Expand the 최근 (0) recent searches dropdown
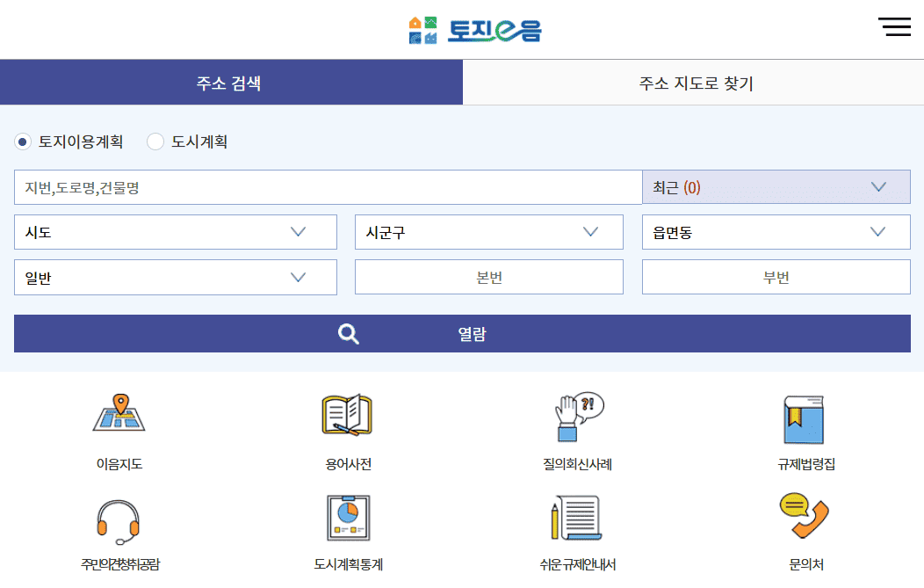The height and width of the screenshot is (588, 924). point(776,186)
